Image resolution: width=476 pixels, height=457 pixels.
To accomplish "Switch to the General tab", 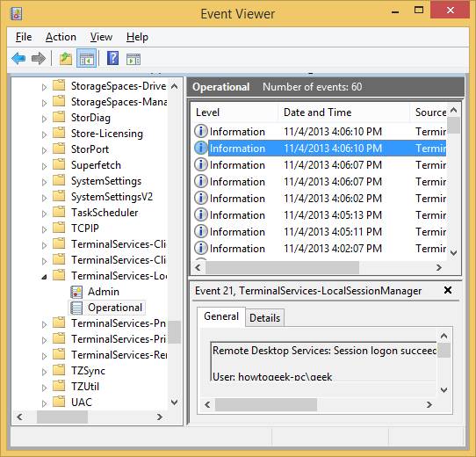I will pyautogui.click(x=221, y=316).
